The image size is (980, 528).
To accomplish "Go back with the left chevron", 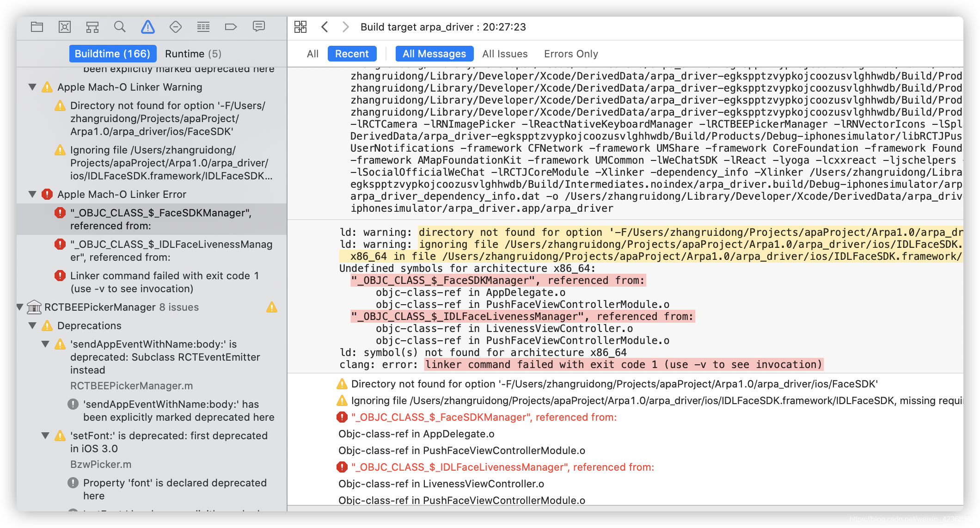I will [x=325, y=27].
